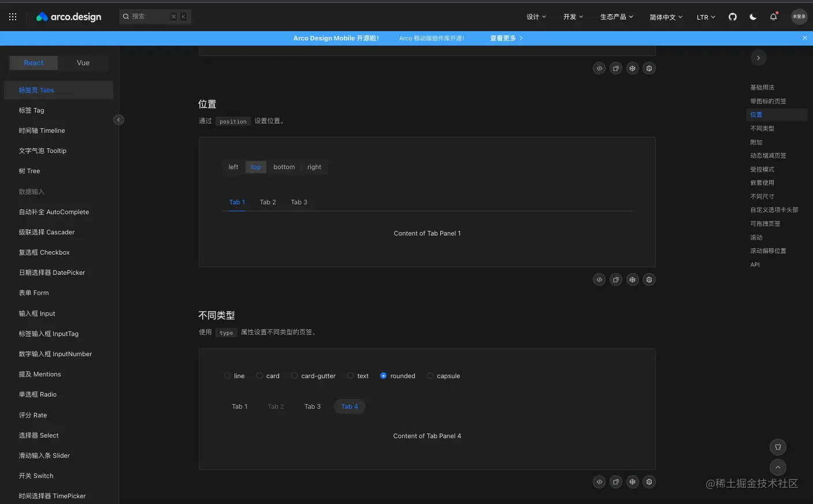813x504 pixels.
Task: Copy code icon above the 位置 heading
Action: pyautogui.click(x=617, y=69)
